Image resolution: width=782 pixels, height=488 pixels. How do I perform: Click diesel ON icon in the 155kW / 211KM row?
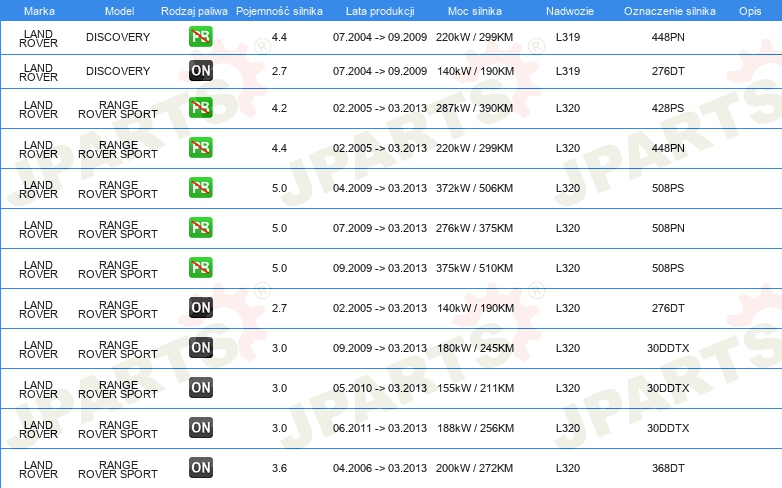(x=200, y=387)
